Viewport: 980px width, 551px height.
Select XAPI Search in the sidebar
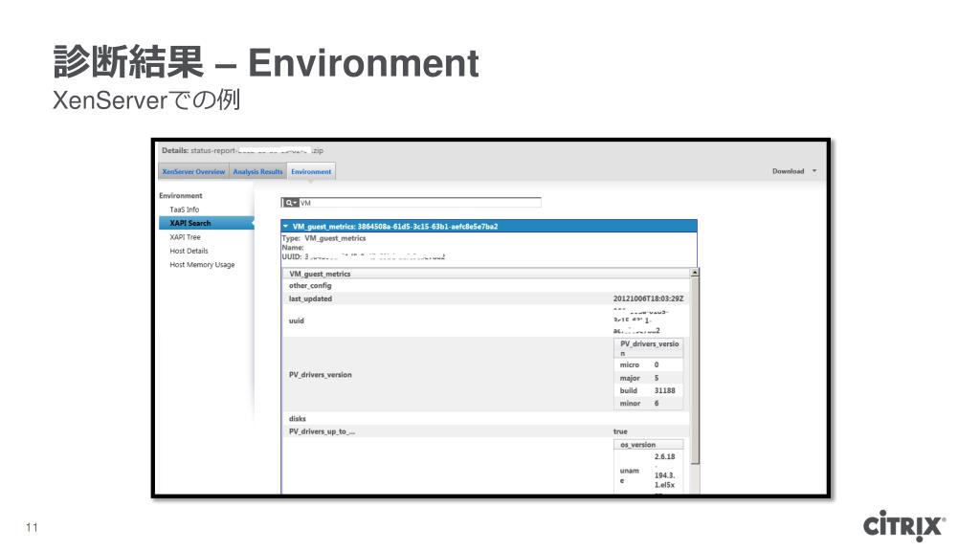tap(207, 223)
